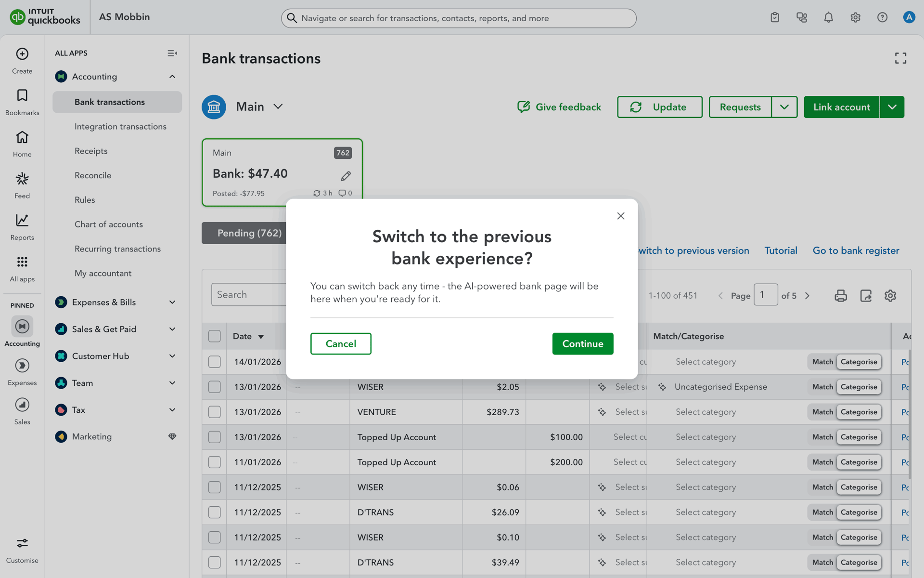Expand the Team section
The image size is (924, 578).
[x=172, y=383]
